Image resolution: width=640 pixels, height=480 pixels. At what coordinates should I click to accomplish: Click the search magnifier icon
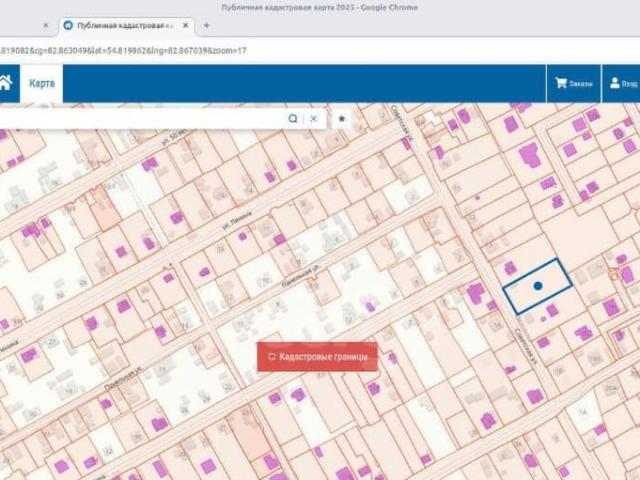click(293, 118)
